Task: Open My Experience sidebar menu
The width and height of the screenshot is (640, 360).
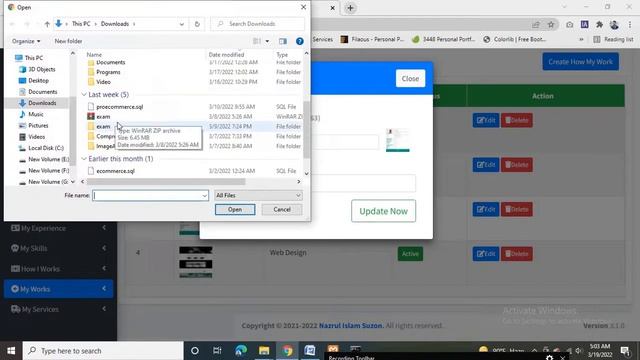Action: click(58, 228)
